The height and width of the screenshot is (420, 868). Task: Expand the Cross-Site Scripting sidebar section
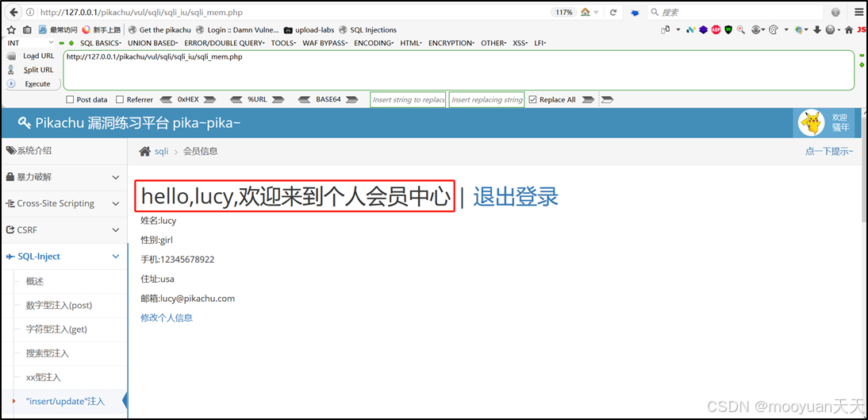click(63, 203)
